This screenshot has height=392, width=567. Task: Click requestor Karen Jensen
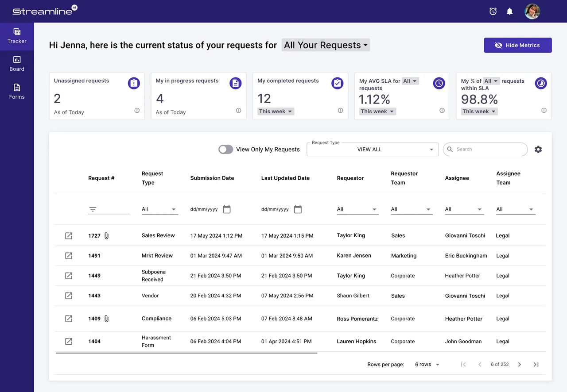click(354, 256)
